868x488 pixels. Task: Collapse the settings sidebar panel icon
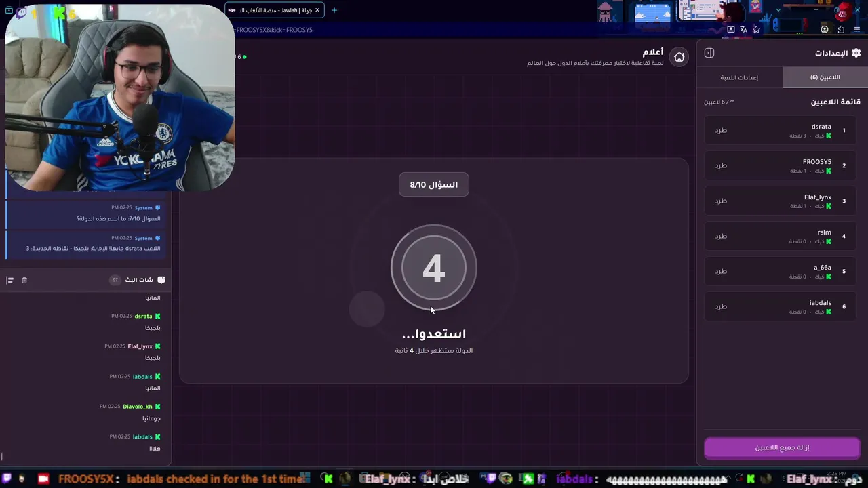[x=709, y=53]
